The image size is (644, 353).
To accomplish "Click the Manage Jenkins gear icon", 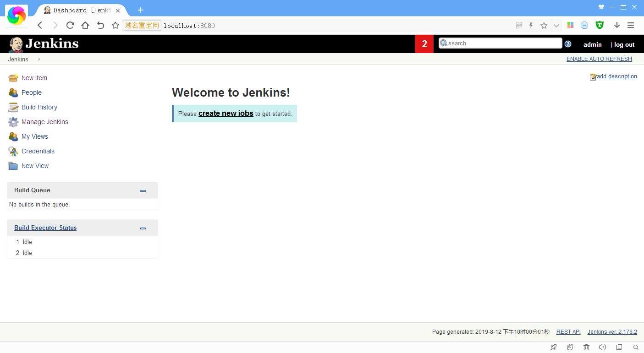I will [13, 122].
